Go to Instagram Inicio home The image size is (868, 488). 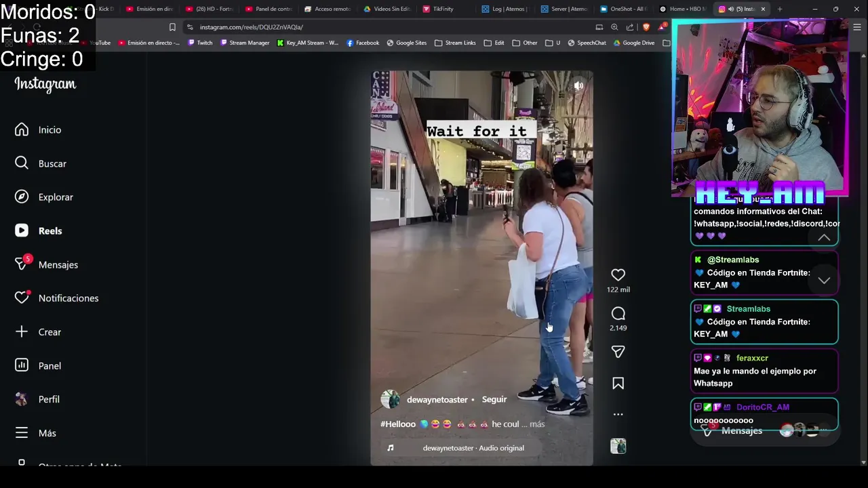click(38, 129)
